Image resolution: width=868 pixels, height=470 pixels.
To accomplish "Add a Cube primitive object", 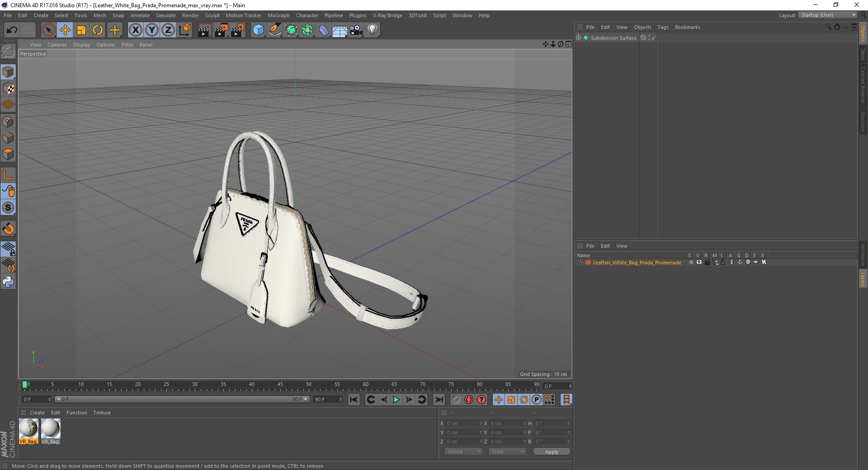I will [258, 30].
